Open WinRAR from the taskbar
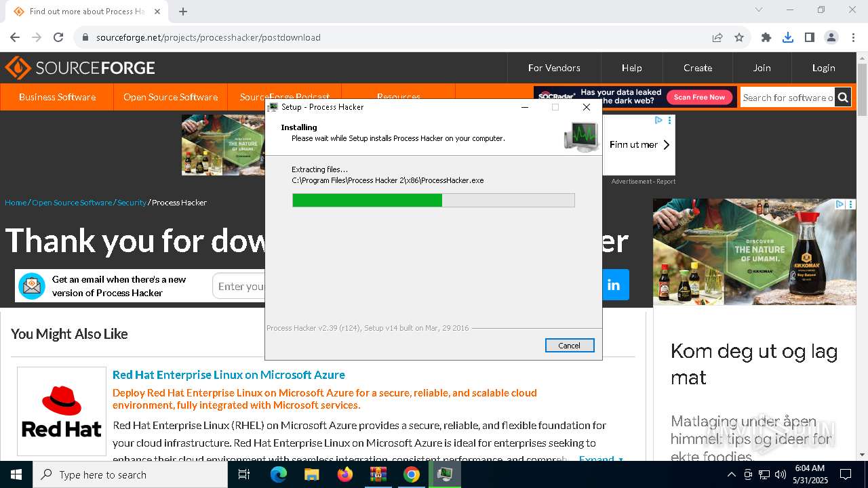Screen dimensions: 868x488 (378, 474)
